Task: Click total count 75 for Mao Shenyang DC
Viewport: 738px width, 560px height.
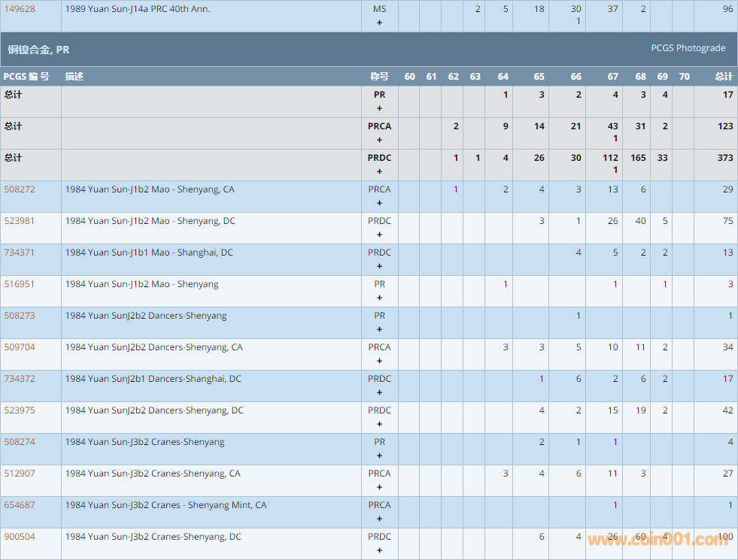Action: point(727,221)
